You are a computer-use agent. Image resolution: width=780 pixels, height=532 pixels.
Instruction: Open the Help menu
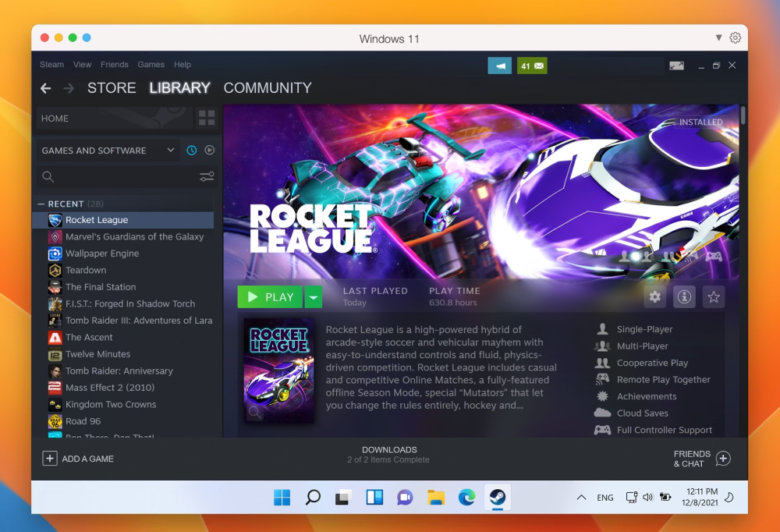click(183, 65)
